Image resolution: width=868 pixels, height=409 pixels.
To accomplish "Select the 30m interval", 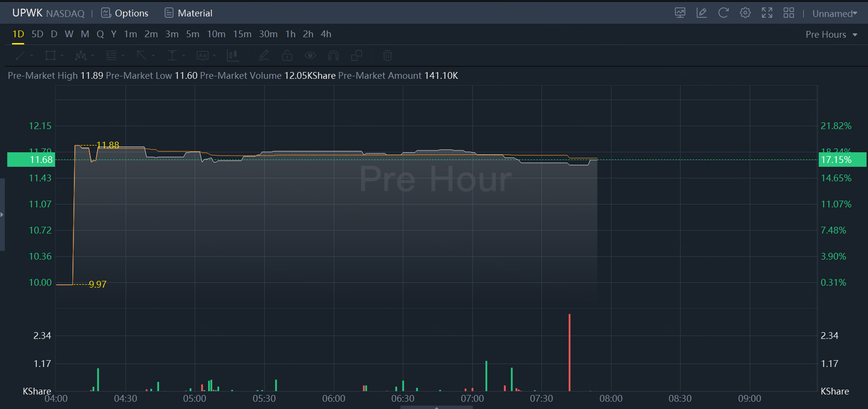I will pyautogui.click(x=268, y=34).
